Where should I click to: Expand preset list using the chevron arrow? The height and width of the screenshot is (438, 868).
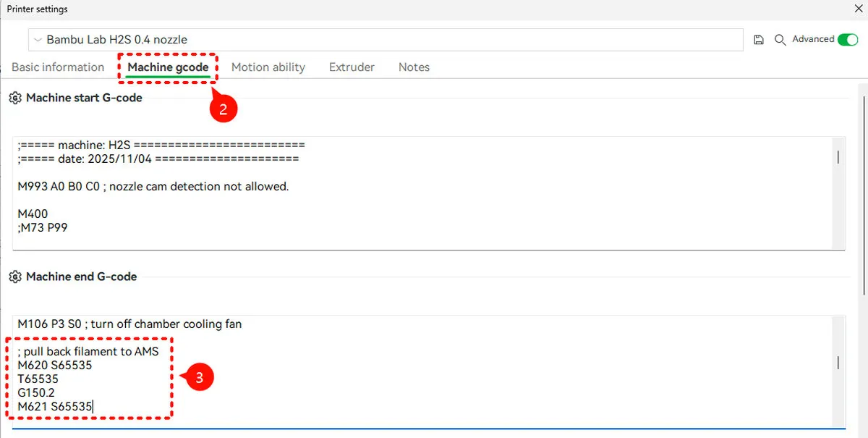pos(38,40)
